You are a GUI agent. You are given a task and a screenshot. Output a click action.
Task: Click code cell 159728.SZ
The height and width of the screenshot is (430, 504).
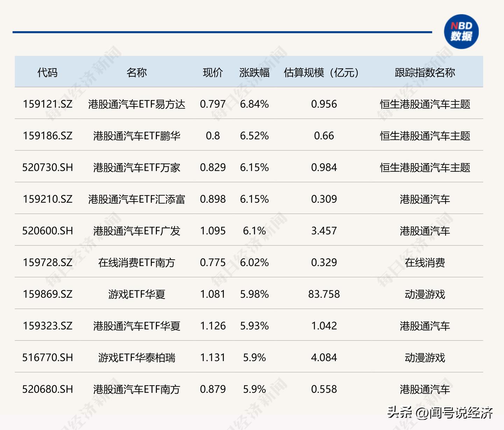pos(48,262)
